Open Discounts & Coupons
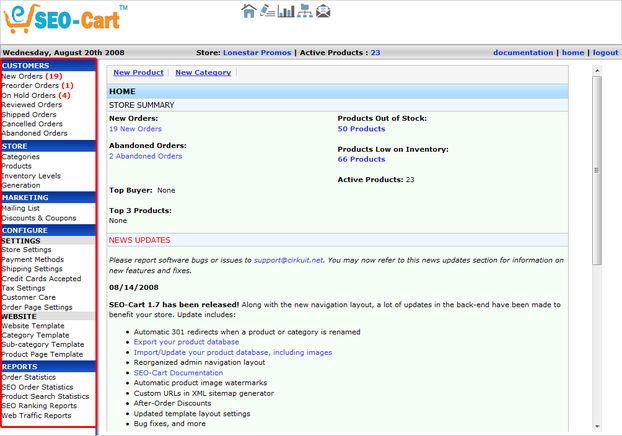 pyautogui.click(x=39, y=218)
